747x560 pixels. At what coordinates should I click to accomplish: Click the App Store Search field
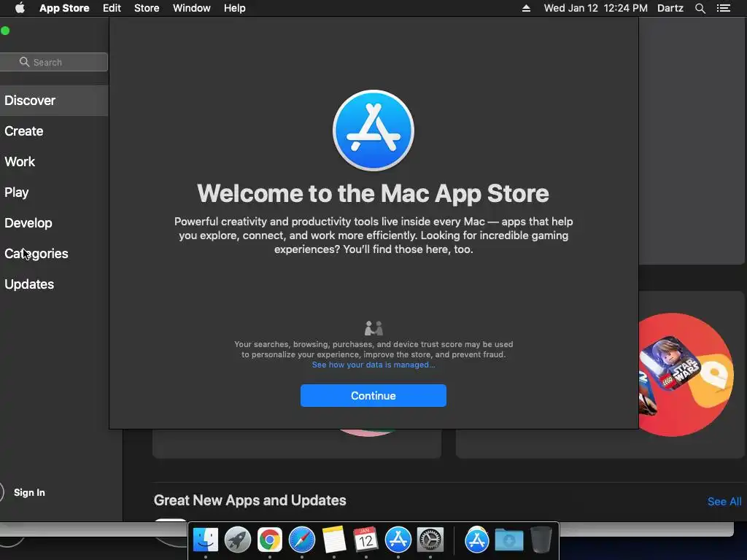pyautogui.click(x=53, y=62)
